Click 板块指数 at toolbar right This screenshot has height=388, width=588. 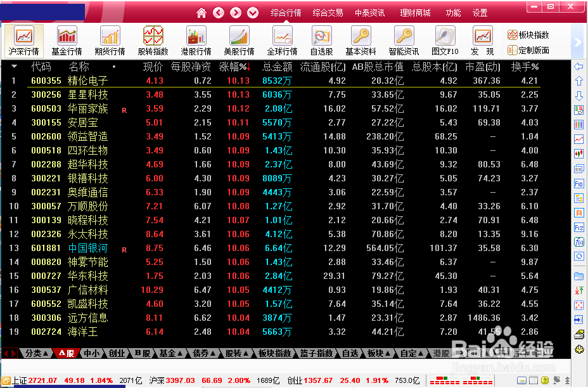[528, 35]
